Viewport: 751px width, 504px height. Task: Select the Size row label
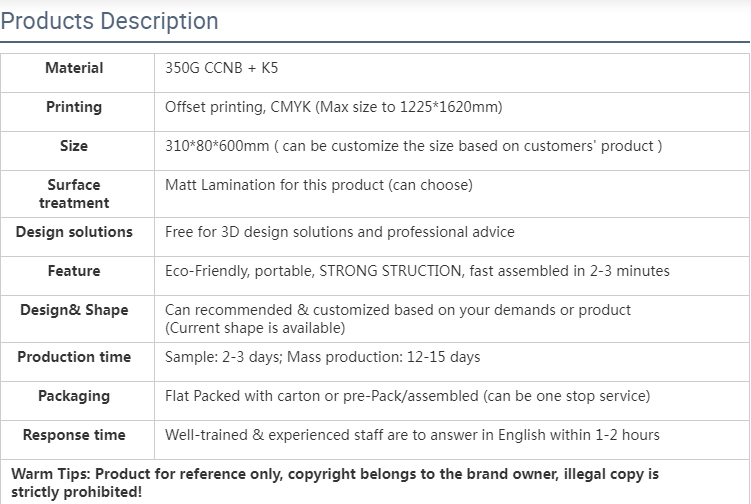coord(74,146)
